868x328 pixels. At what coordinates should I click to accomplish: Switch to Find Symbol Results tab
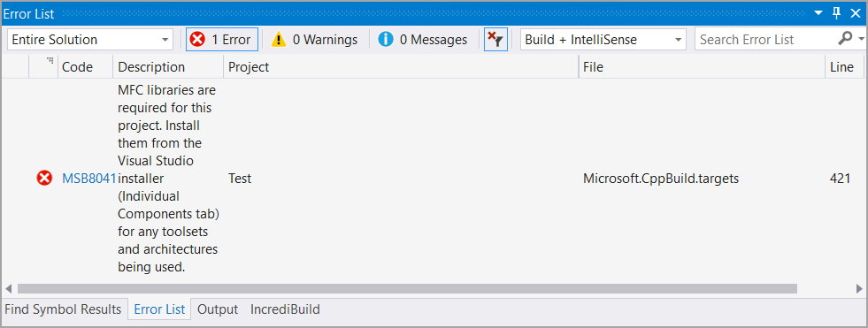[x=63, y=309]
